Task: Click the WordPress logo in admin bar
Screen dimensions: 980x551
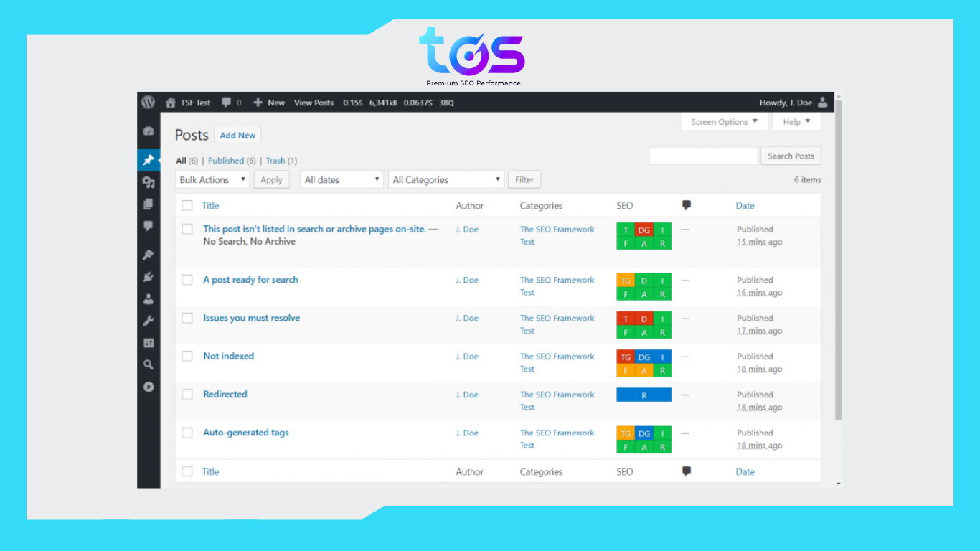Action: pyautogui.click(x=149, y=103)
